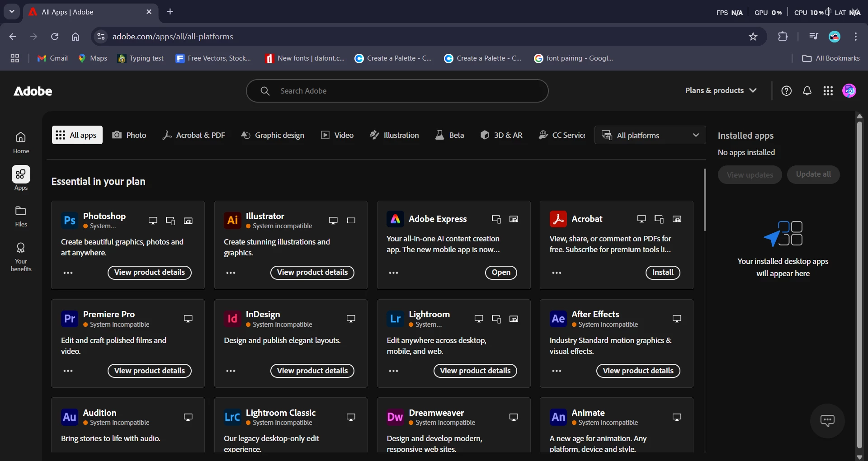Install Acrobat

663,273
